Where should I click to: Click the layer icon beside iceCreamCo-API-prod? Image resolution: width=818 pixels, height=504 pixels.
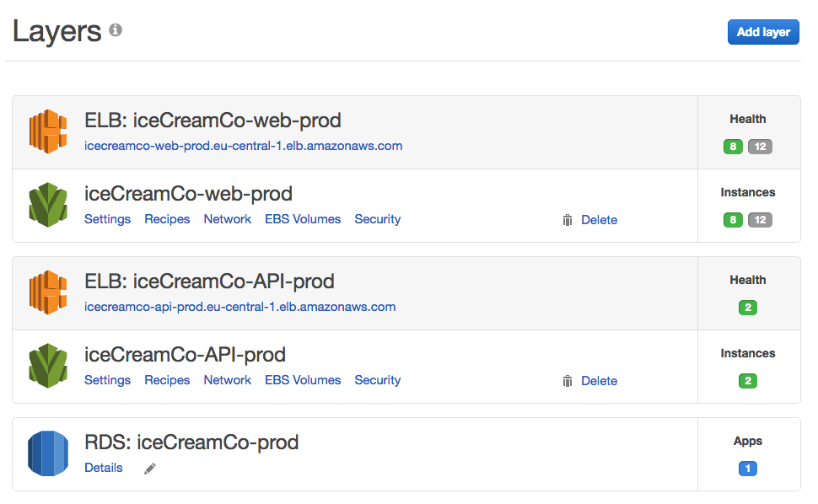click(x=48, y=366)
